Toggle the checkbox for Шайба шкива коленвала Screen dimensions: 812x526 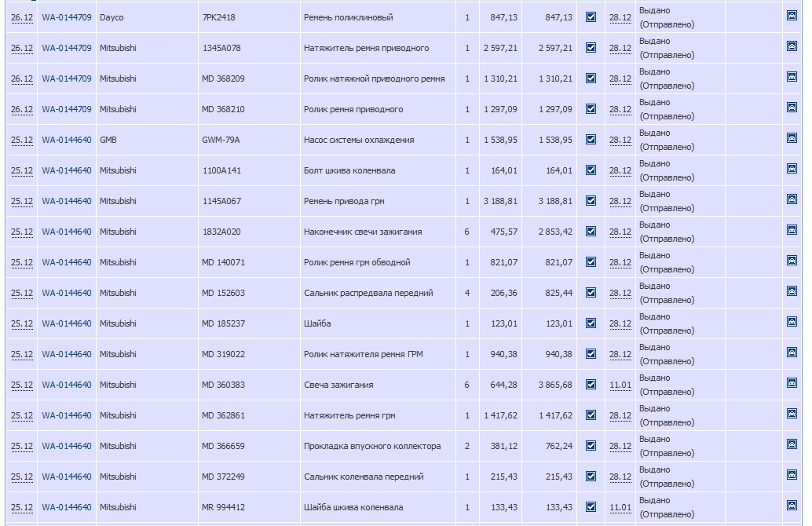591,506
